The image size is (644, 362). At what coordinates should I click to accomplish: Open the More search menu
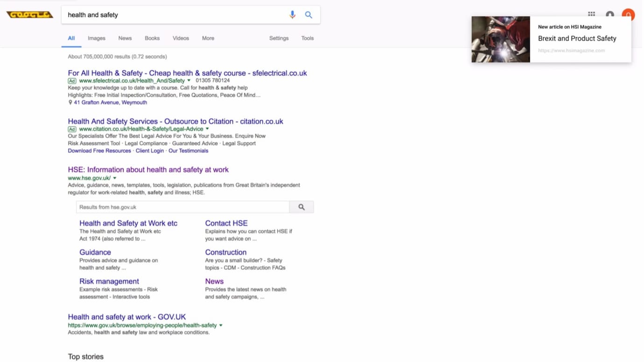click(x=208, y=38)
